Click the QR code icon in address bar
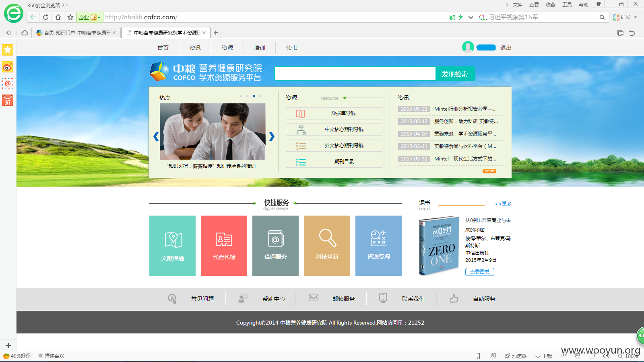Viewport: 644px width, 362px height. 452,17
